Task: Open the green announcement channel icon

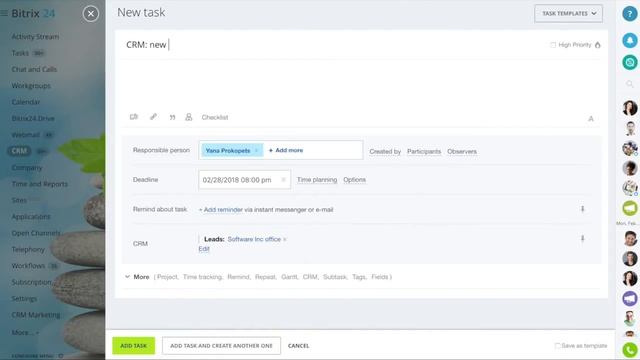Action: click(630, 208)
